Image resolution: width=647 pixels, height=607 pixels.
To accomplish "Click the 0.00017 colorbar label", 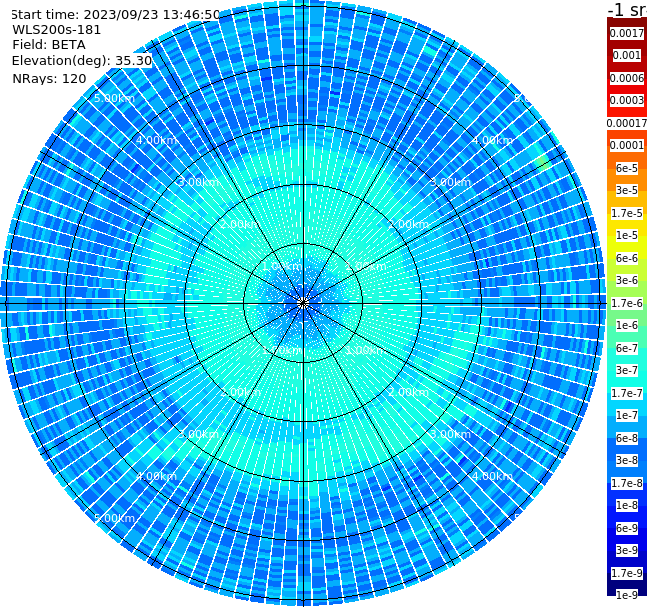I will pyautogui.click(x=627, y=123).
